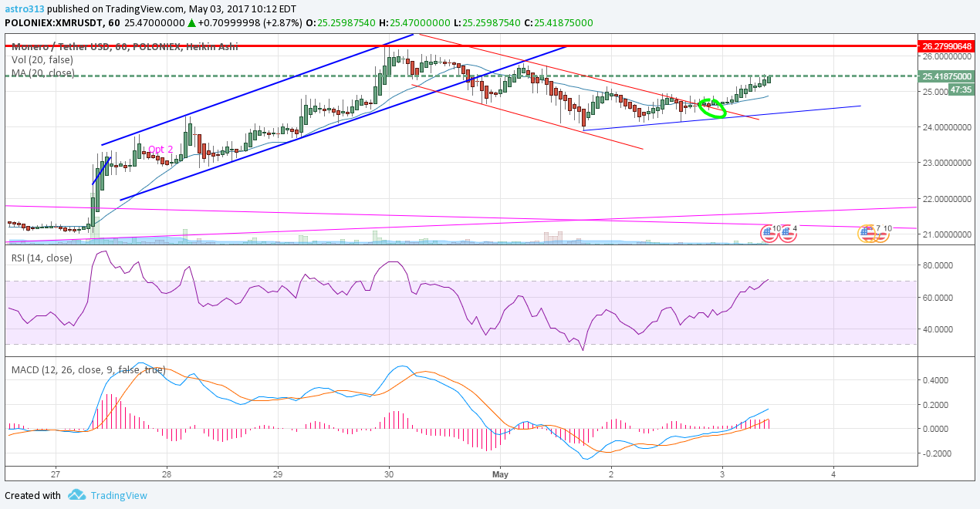980x509 pixels.
Task: Select the current price label 25.41875000
Action: (x=946, y=76)
